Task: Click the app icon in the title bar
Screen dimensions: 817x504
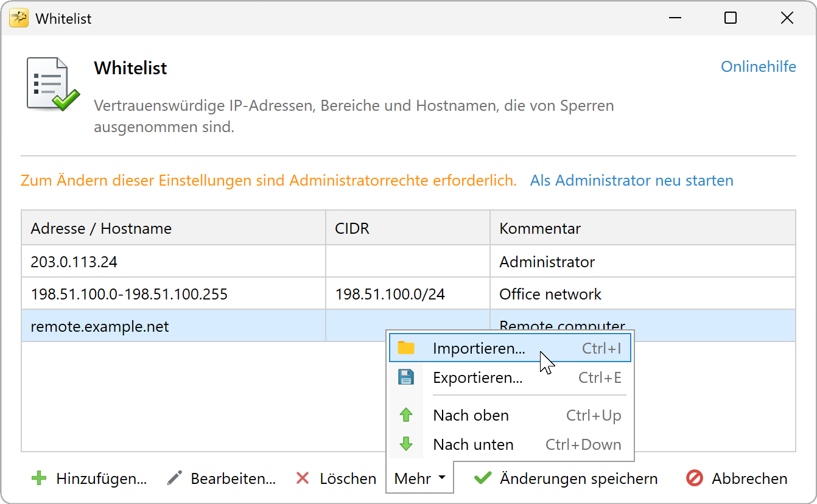Action: (19, 18)
